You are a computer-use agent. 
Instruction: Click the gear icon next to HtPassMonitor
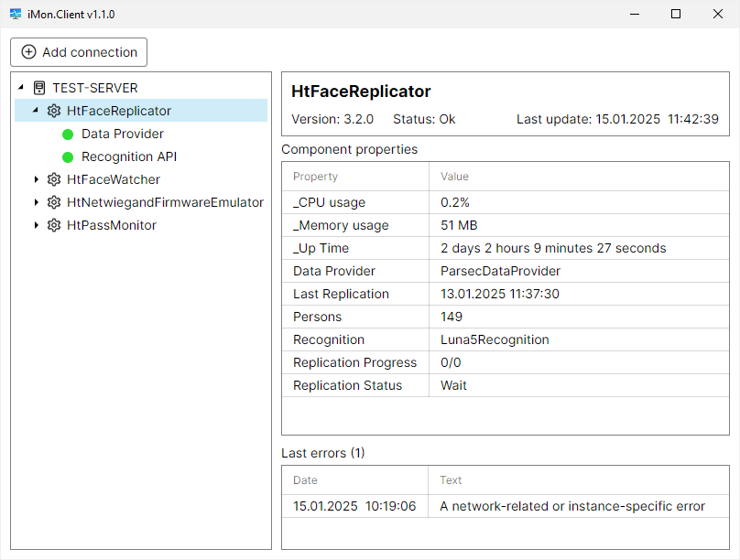[x=54, y=225]
